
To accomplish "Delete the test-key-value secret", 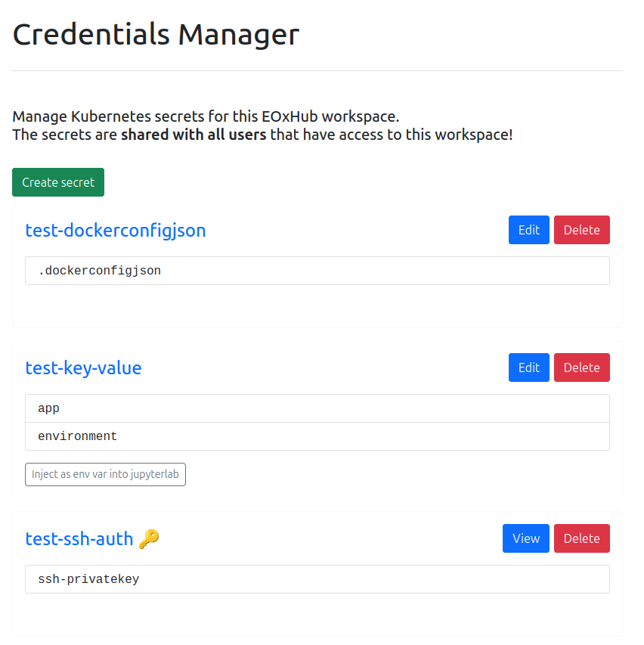I will coord(581,367).
